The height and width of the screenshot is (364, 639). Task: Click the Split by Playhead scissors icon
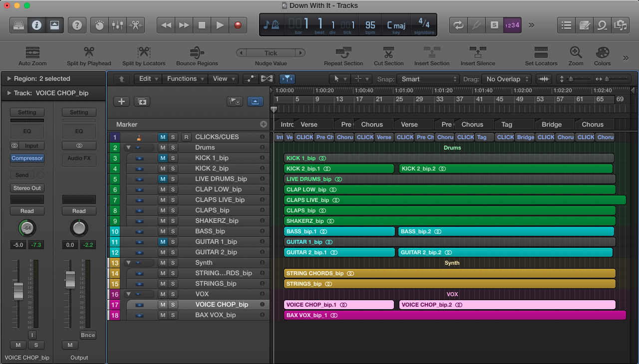click(89, 52)
